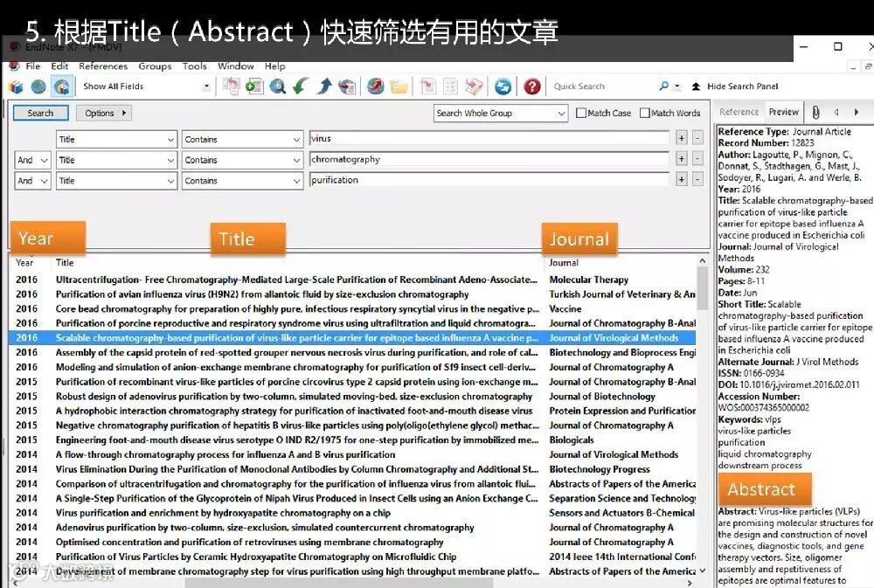874x588 pixels.
Task: Open the Search Whole Group dropdown
Action: [501, 113]
